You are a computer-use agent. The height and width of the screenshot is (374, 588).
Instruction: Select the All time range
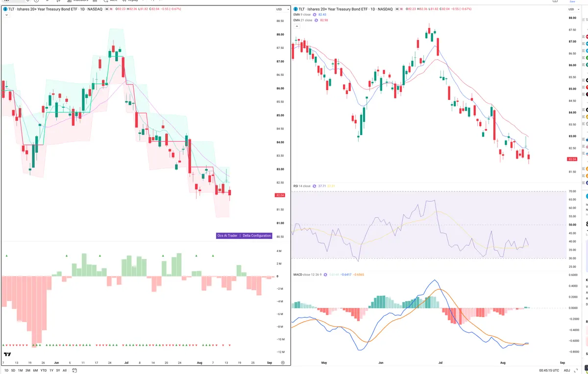65,371
